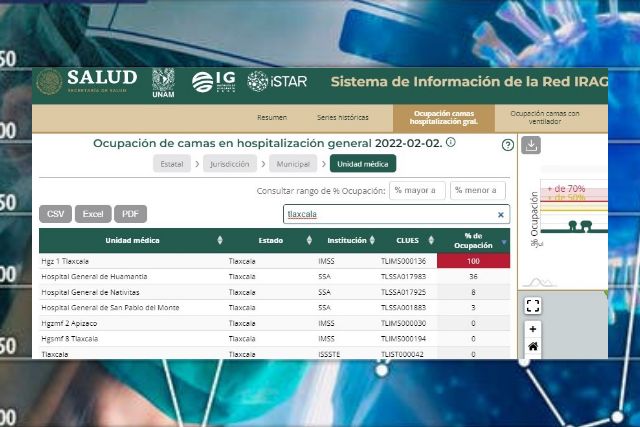The image size is (640, 427).
Task: Click the info icon beside the date
Action: pyautogui.click(x=450, y=143)
